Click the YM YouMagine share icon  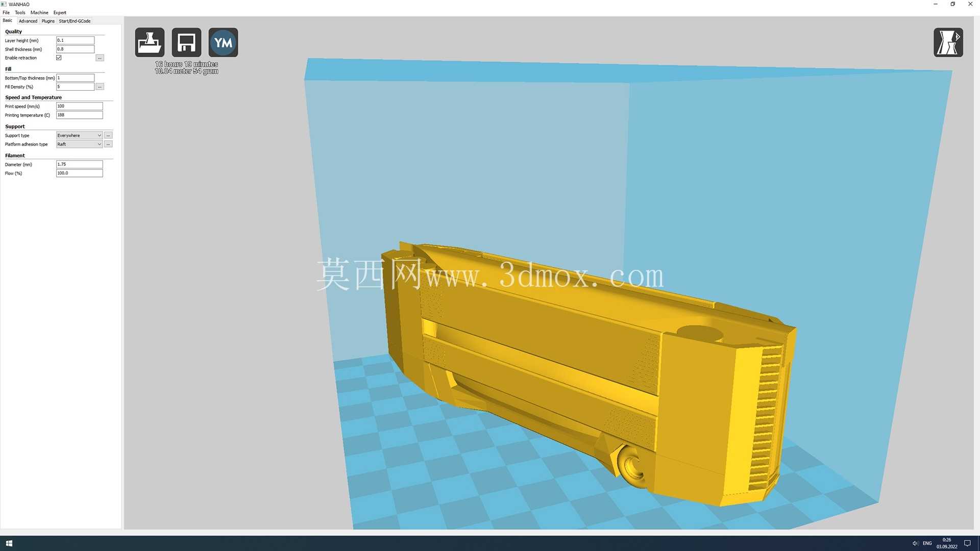point(223,42)
